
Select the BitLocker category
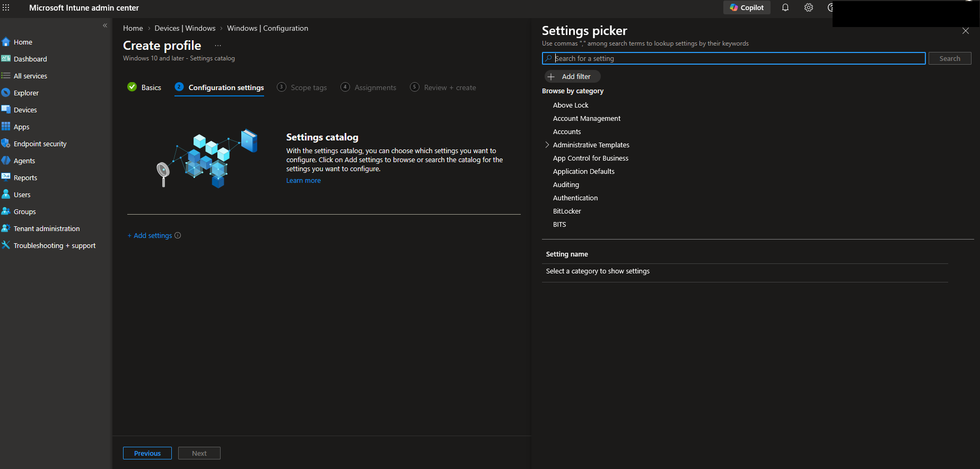pos(567,211)
